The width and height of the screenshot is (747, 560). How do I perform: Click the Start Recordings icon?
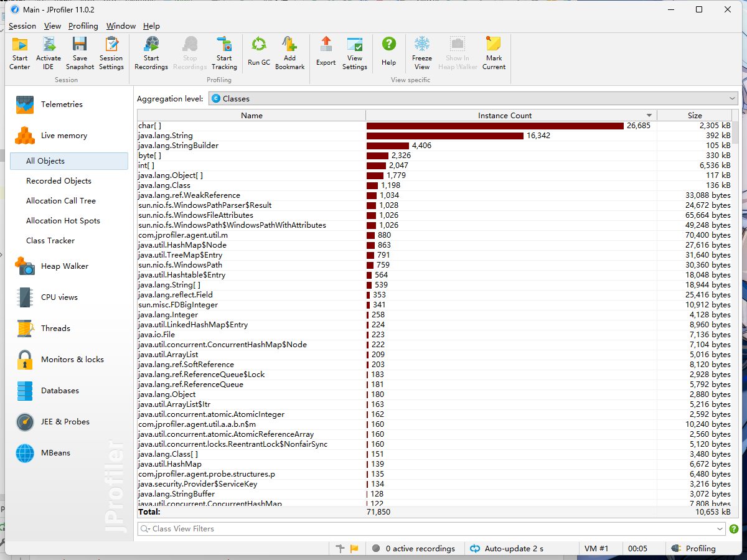point(151,53)
